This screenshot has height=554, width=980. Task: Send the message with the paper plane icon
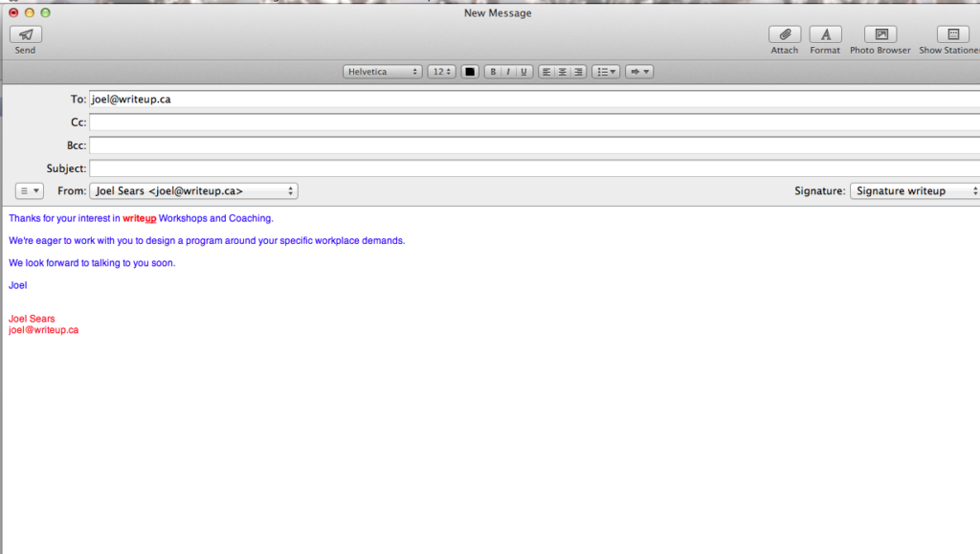point(26,34)
